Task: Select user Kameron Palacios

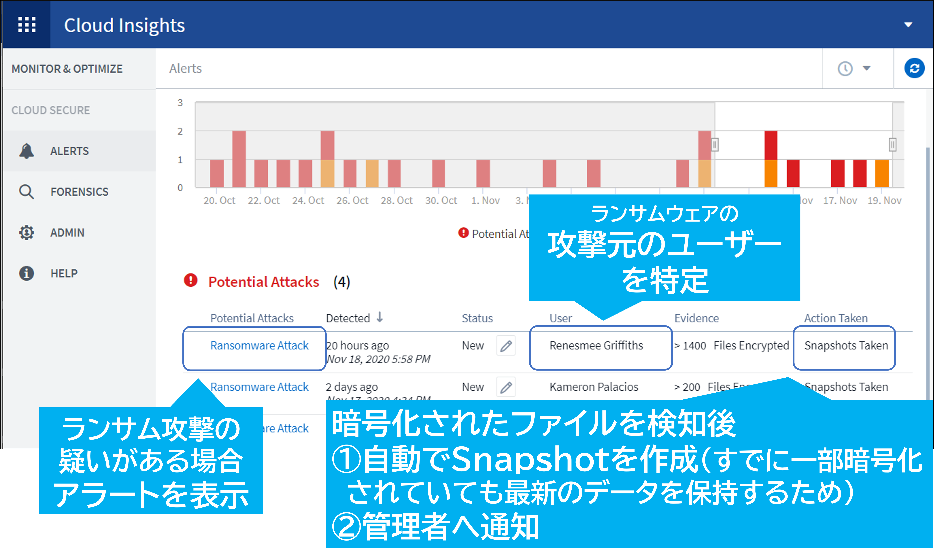Action: coord(594,387)
